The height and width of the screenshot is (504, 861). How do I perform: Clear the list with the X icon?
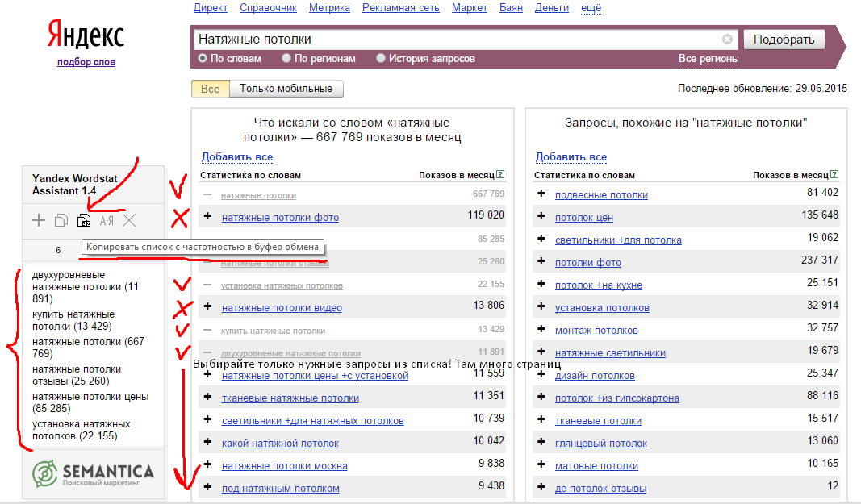click(x=129, y=221)
